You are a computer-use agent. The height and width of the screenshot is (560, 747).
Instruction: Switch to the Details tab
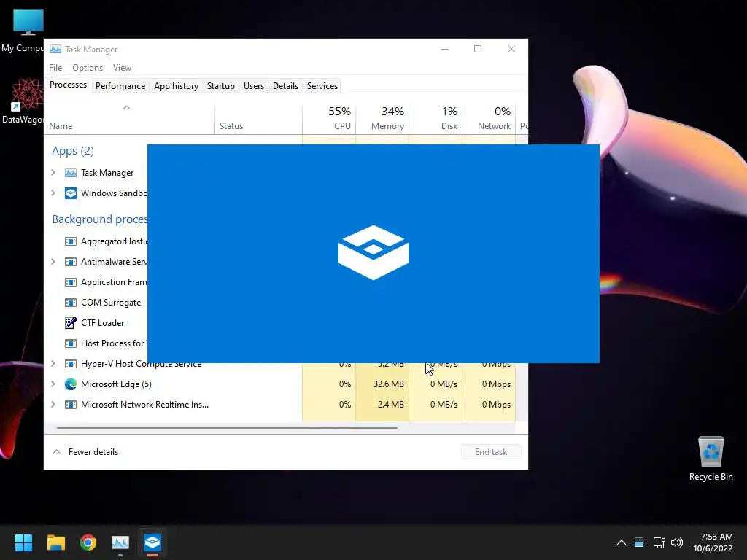pyautogui.click(x=285, y=86)
